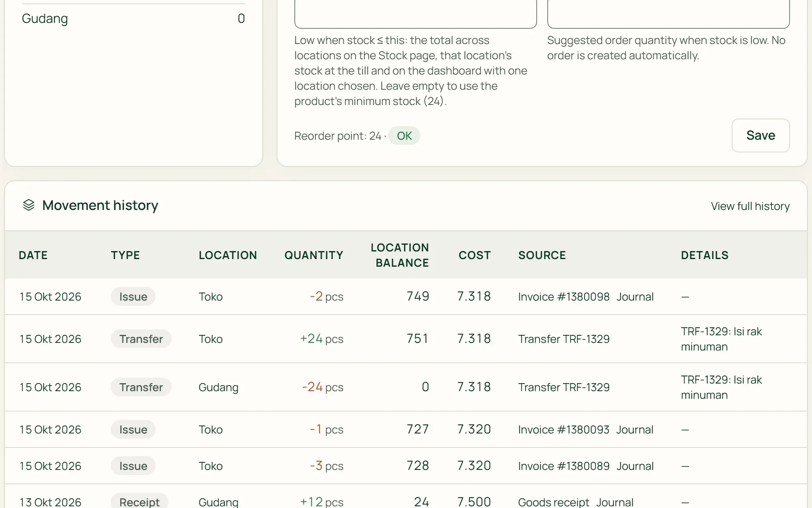Image resolution: width=812 pixels, height=508 pixels.
Task: Click details text in the Toko transfer row
Action: [721, 339]
